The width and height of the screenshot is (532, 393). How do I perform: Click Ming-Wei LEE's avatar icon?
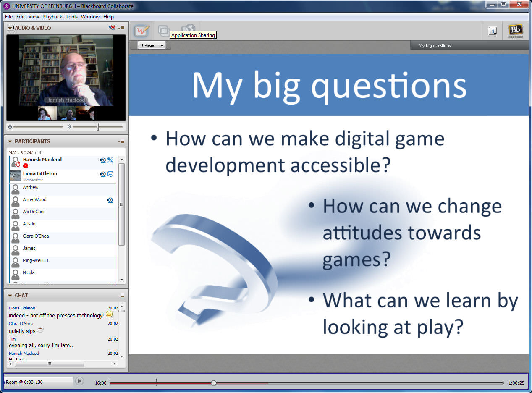[x=16, y=262]
